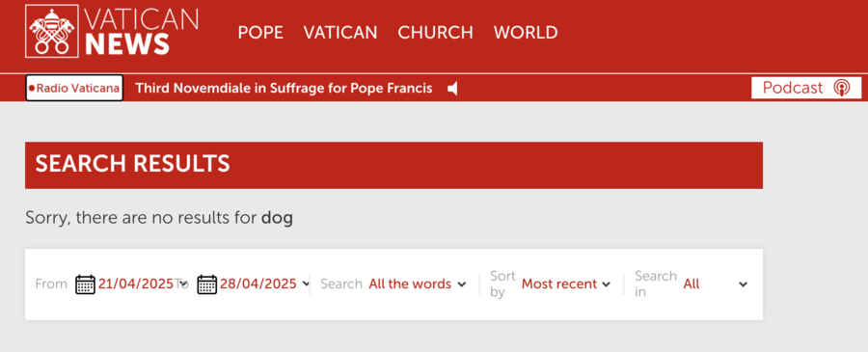Image resolution: width=868 pixels, height=352 pixels.
Task: Mute the Radio Vaticana speaker icon
Action: (x=453, y=89)
